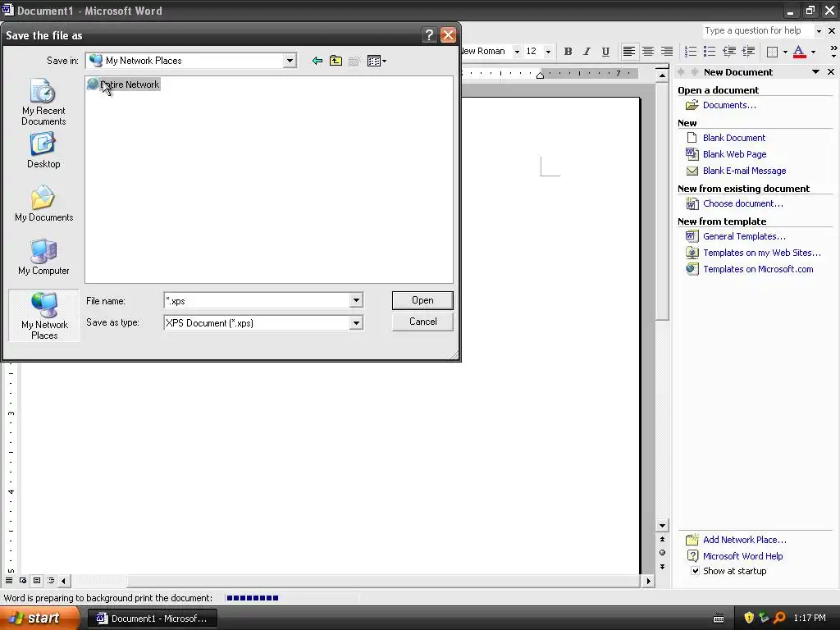Expand the Save in location dropdown
Image resolution: width=840 pixels, height=630 pixels.
[x=290, y=61]
